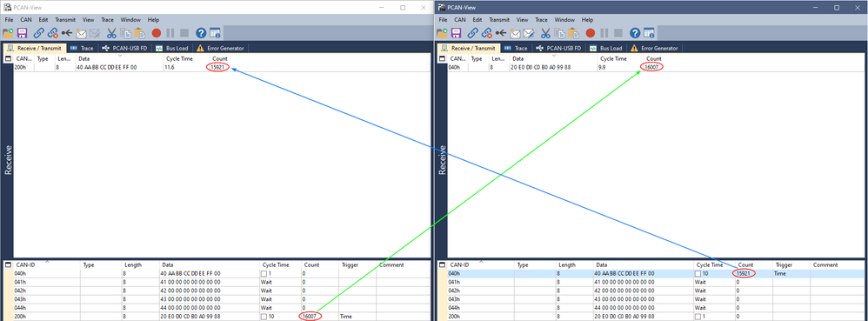Toggle cycle time checkbox for 040h in left window
Viewport: 868px width, 321px height.
264,274
